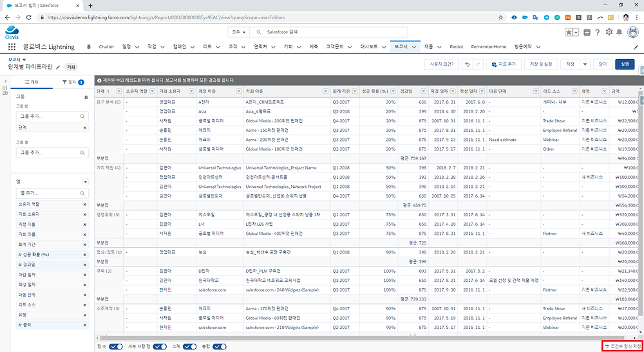
Task: Remove 마감 일자 column with its X
Action: pyautogui.click(x=84, y=275)
